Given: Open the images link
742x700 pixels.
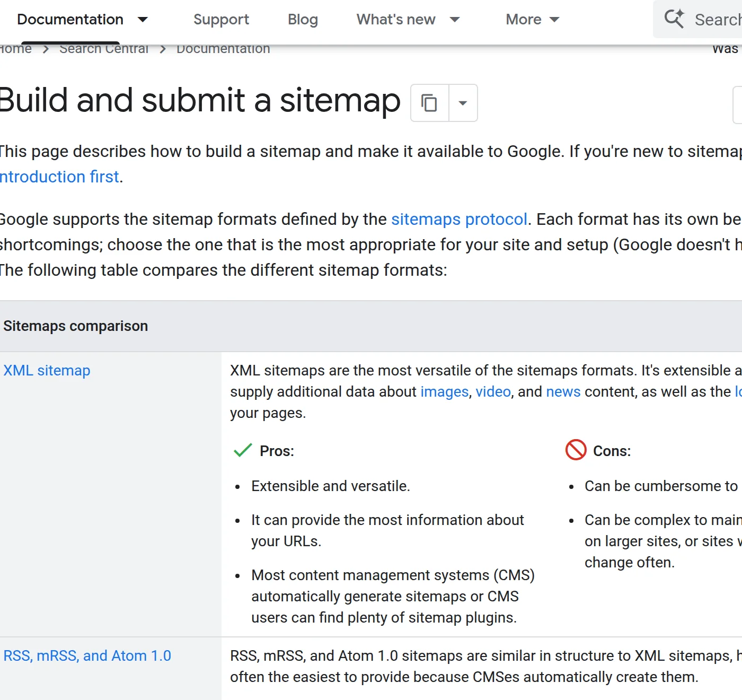Looking at the screenshot, I should [445, 391].
